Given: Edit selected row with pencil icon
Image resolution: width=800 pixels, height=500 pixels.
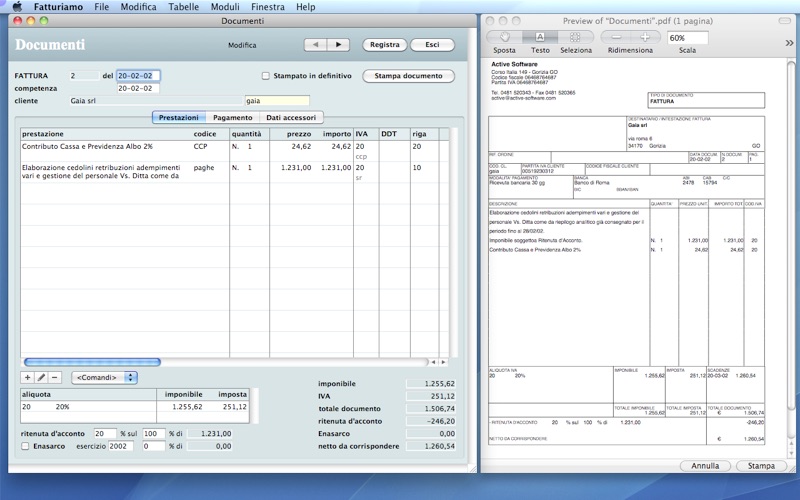Looking at the screenshot, I should coord(41,377).
